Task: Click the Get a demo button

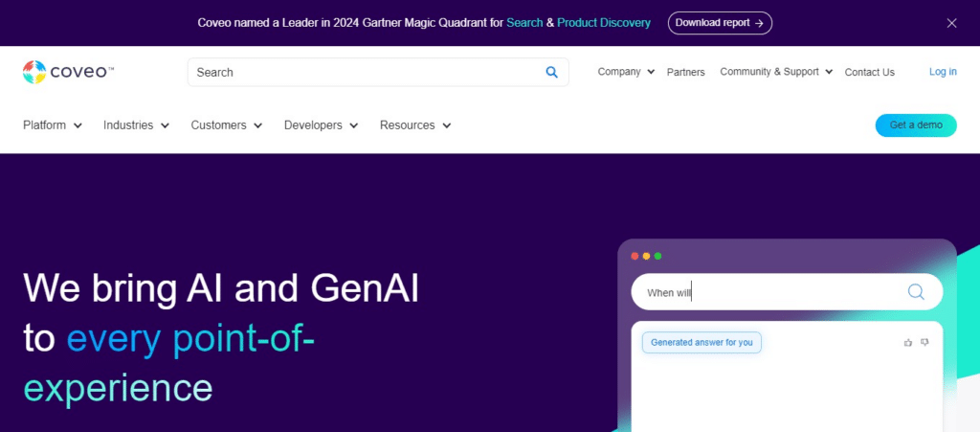Action: point(915,125)
